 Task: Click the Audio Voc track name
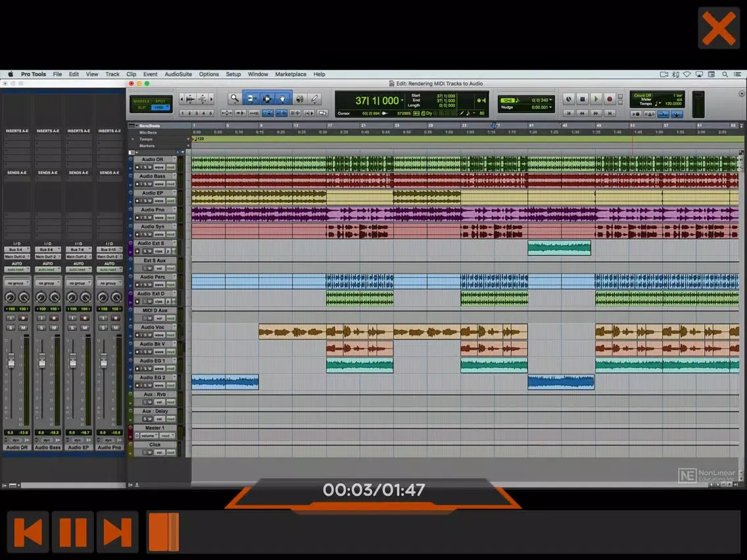coord(153,327)
